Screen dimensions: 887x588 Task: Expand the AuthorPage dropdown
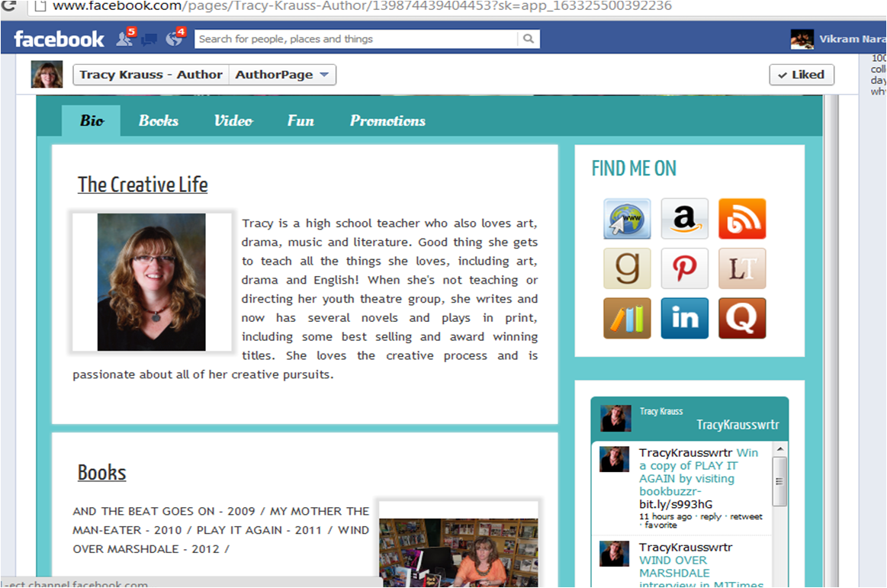tap(282, 75)
